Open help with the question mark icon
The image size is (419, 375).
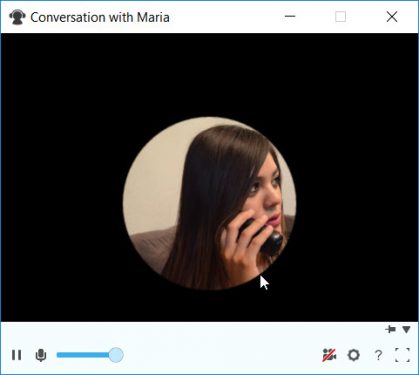click(378, 355)
